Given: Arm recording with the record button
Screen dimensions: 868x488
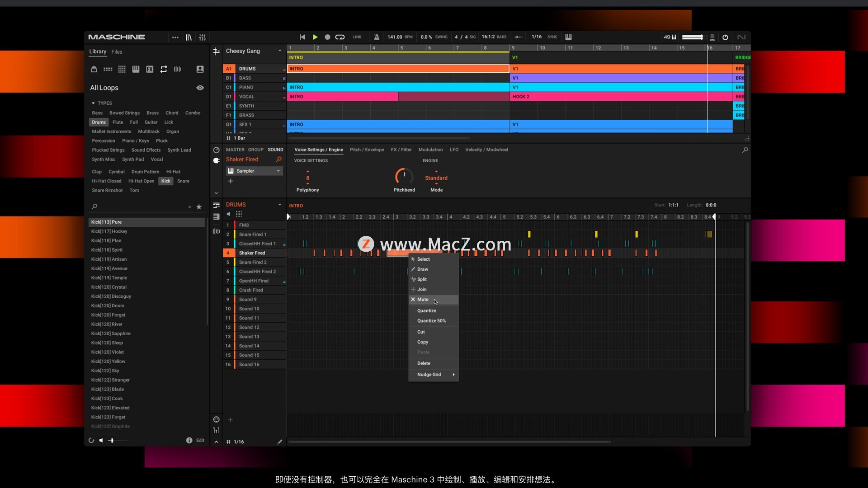Looking at the screenshot, I should 327,37.
